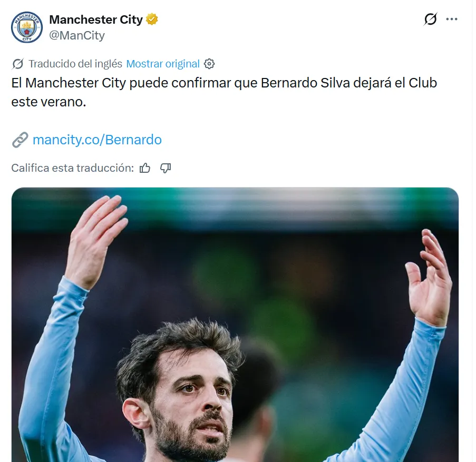Image resolution: width=476 pixels, height=462 pixels.
Task: Click the Grok icon beside 'Traducido del inglés'
Action: tap(17, 64)
